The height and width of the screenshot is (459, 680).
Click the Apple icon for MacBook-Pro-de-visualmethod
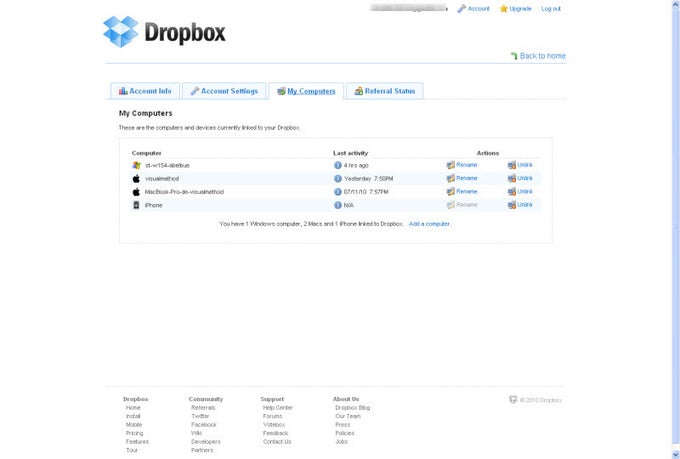pyautogui.click(x=136, y=192)
